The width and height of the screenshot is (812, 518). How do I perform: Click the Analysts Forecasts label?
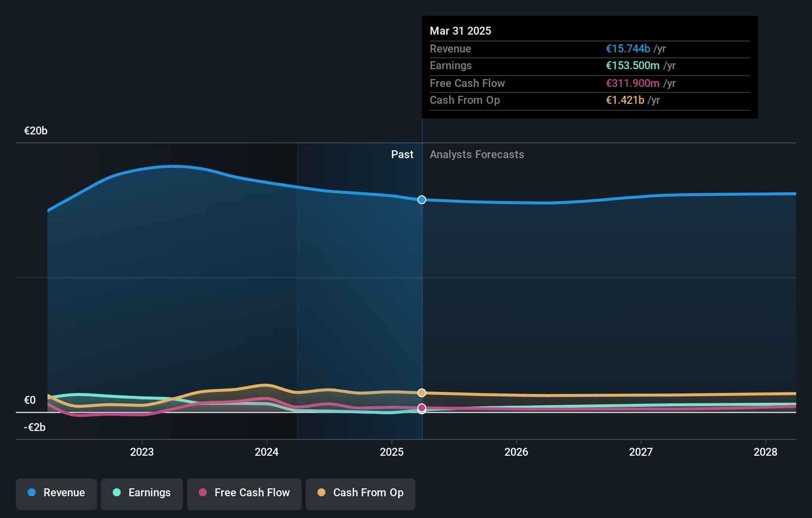[477, 155]
